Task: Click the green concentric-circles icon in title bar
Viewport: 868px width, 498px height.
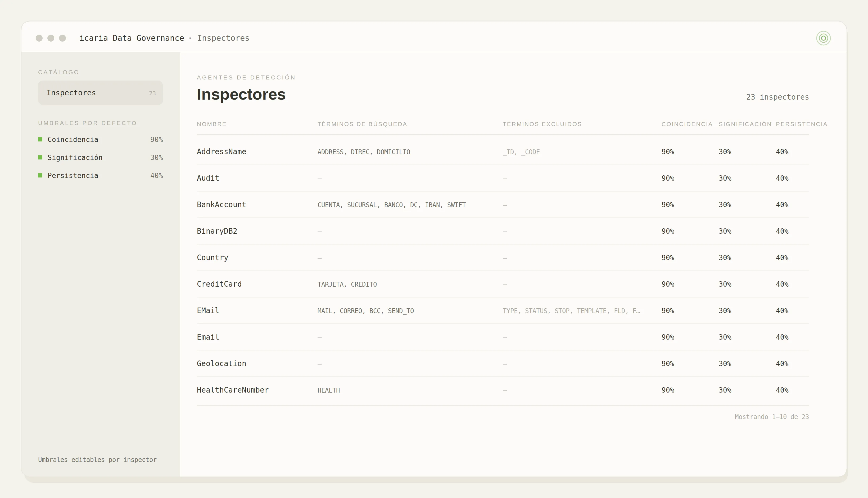Action: tap(823, 38)
